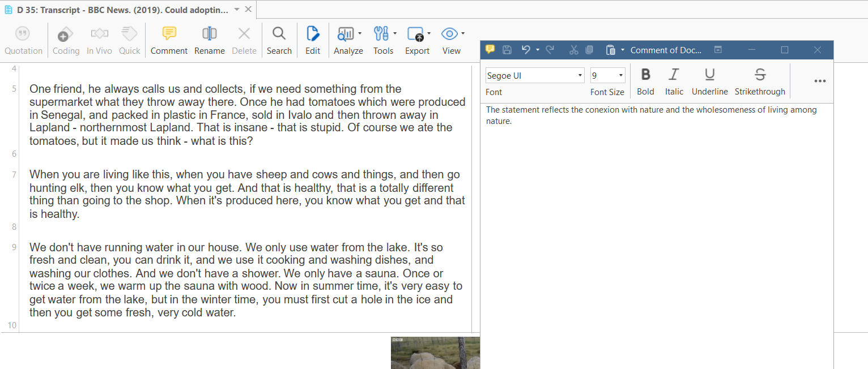Viewport: 868px width, 369px height.
Task: Click the sheep image thumbnail below the transcript
Action: click(435, 353)
